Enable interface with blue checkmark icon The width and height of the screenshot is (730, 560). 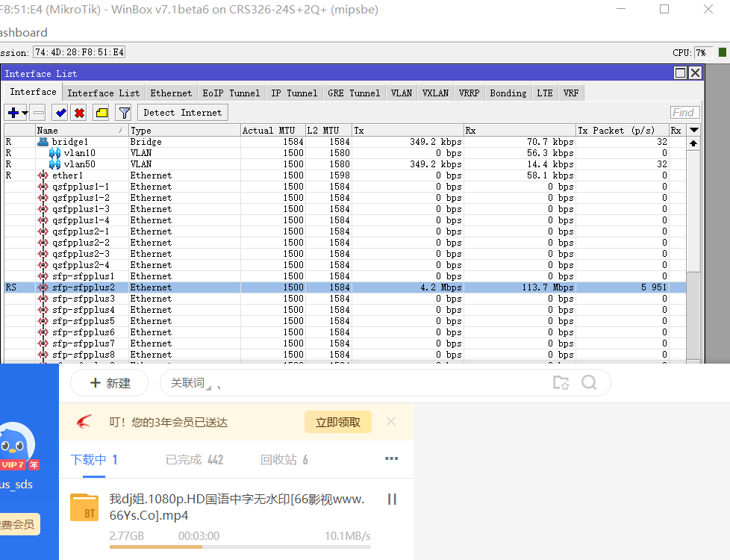point(61,113)
